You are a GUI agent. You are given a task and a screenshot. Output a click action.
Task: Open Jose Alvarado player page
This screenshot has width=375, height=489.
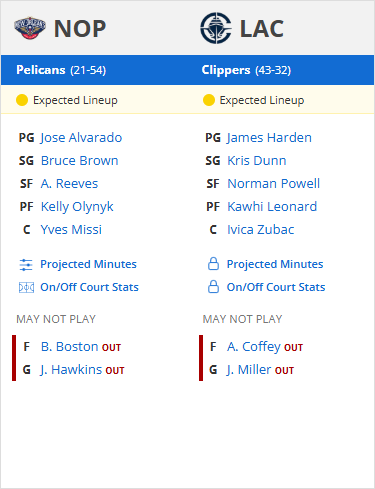coord(81,138)
